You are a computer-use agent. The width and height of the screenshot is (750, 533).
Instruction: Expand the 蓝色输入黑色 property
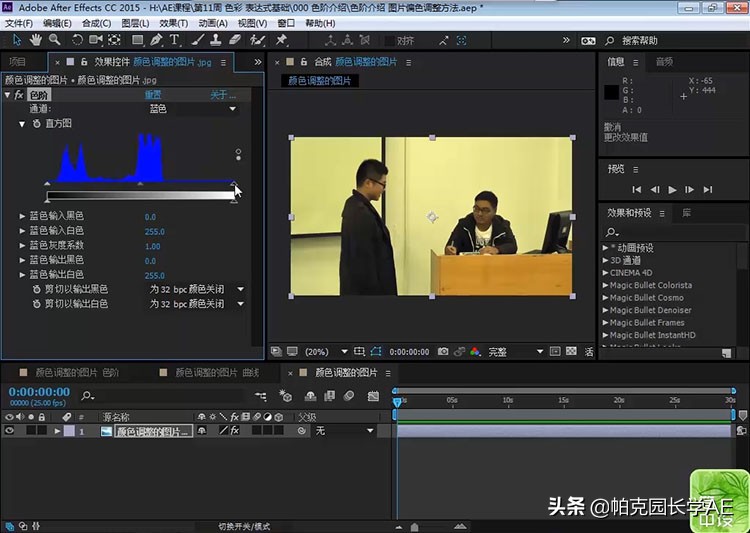click(22, 216)
